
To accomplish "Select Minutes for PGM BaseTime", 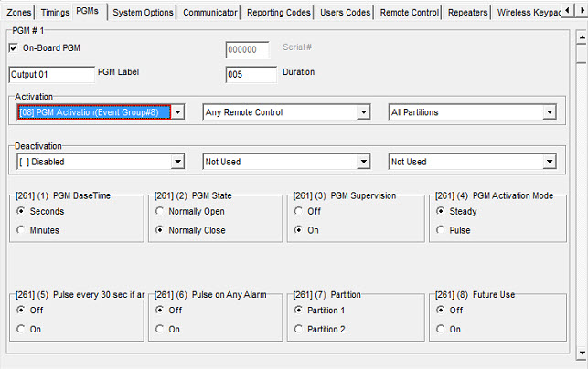I will click(x=21, y=230).
